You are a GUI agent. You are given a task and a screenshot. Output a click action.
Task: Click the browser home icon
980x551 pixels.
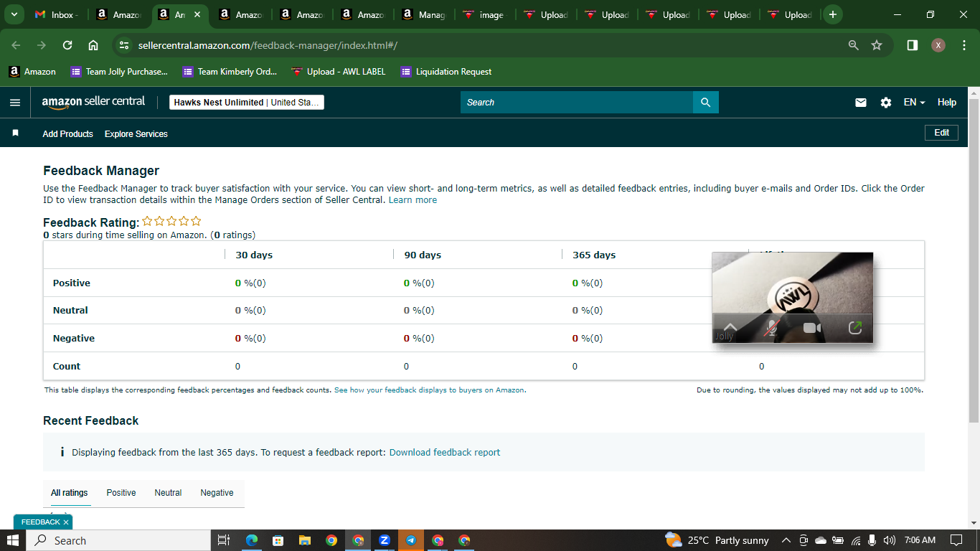pos(93,45)
